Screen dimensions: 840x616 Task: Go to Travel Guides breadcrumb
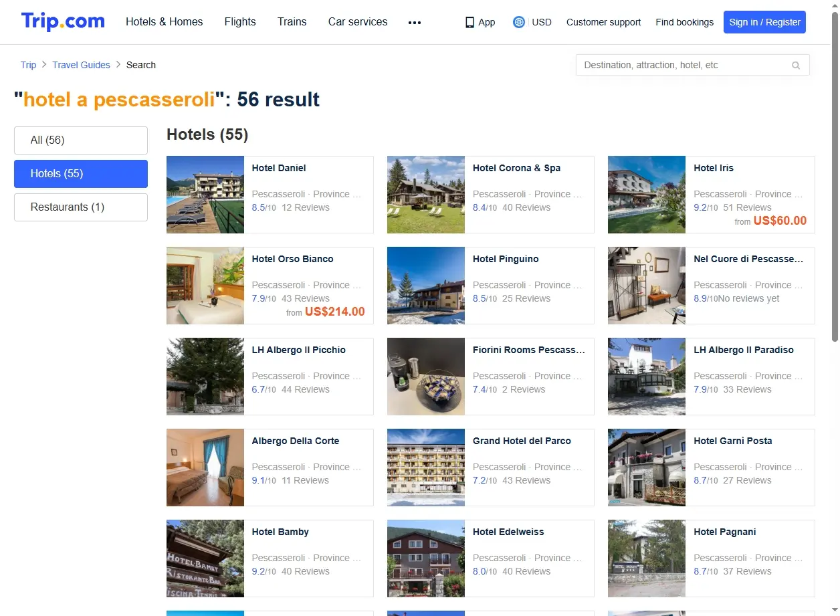pyautogui.click(x=81, y=65)
